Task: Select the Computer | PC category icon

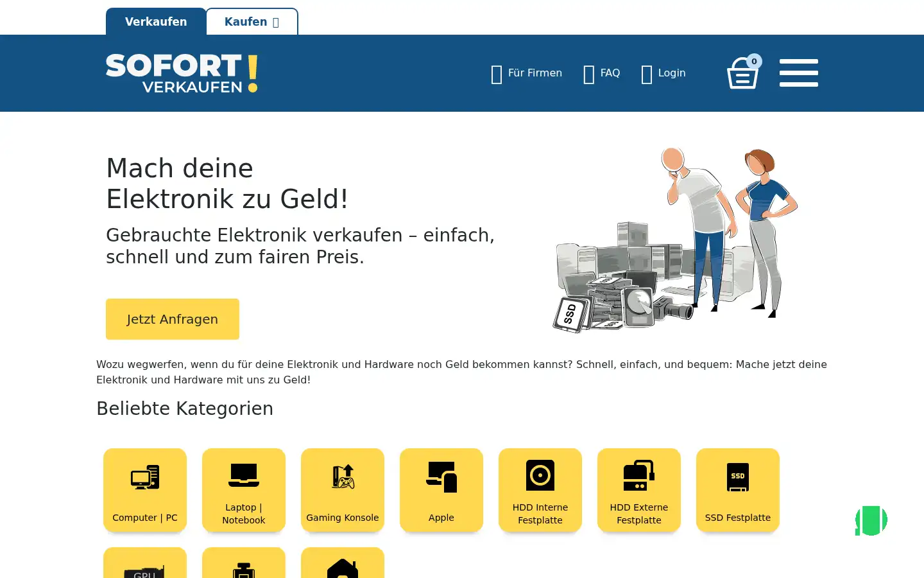Action: [145, 477]
